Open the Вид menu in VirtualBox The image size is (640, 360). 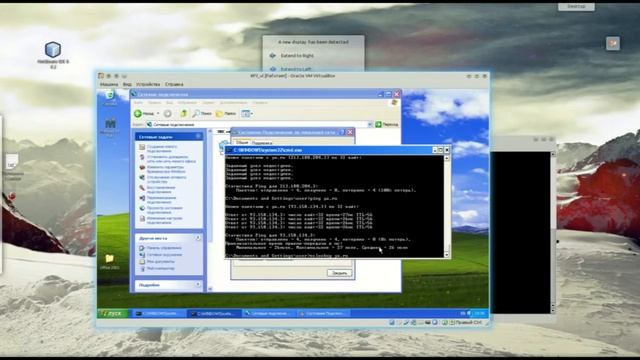point(127,84)
